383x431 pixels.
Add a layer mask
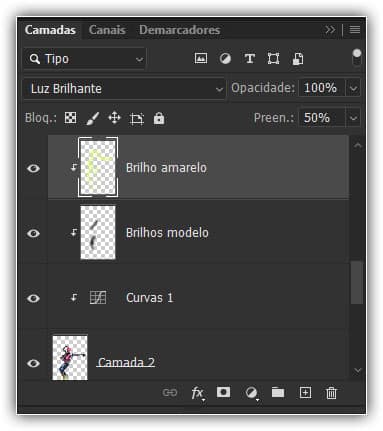[223, 392]
